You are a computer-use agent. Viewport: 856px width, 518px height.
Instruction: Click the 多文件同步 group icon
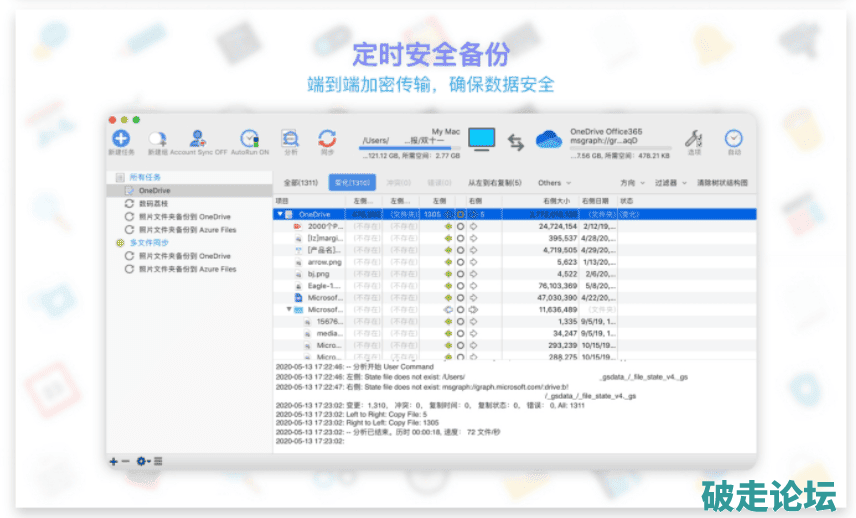[x=120, y=243]
